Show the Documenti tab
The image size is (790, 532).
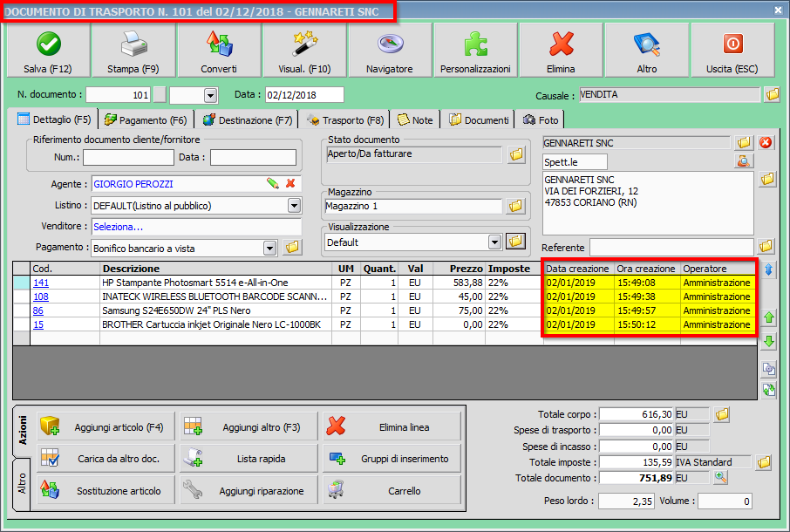[x=479, y=120]
